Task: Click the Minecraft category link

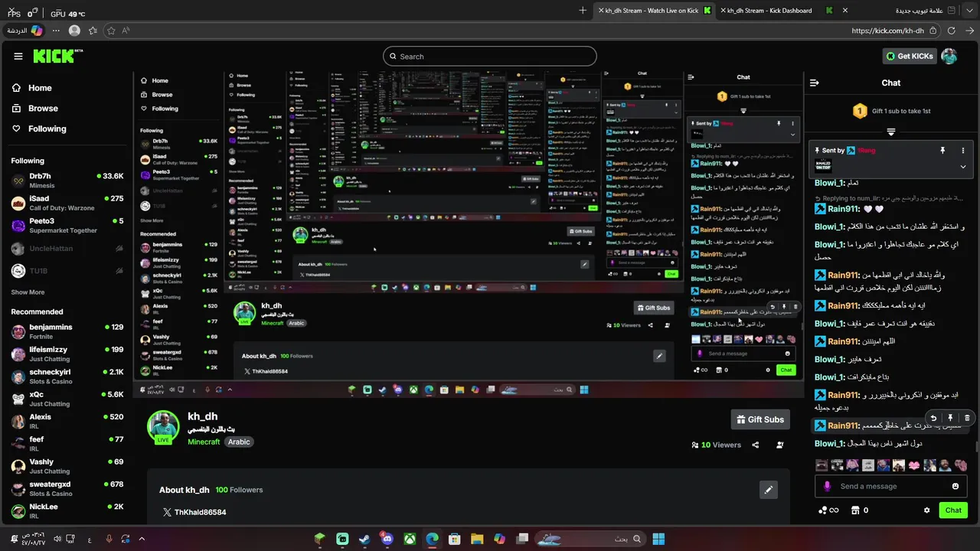Action: pyautogui.click(x=204, y=442)
